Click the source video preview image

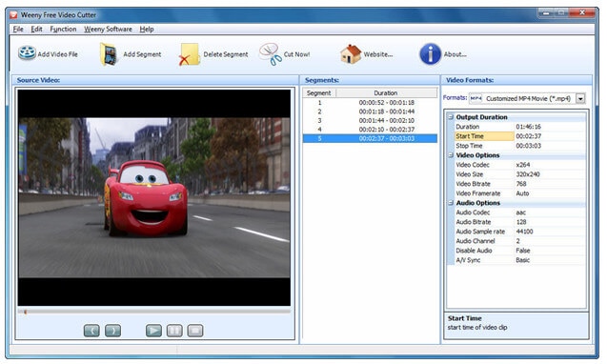(x=154, y=197)
